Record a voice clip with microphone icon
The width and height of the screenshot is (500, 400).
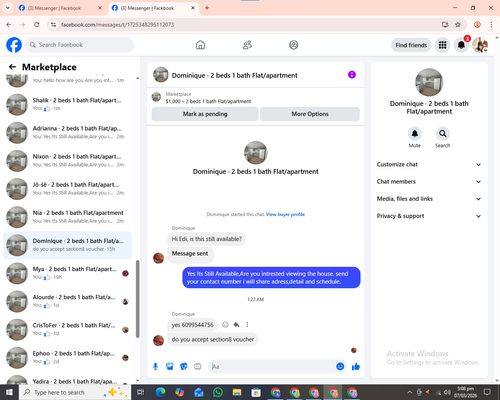[155, 367]
